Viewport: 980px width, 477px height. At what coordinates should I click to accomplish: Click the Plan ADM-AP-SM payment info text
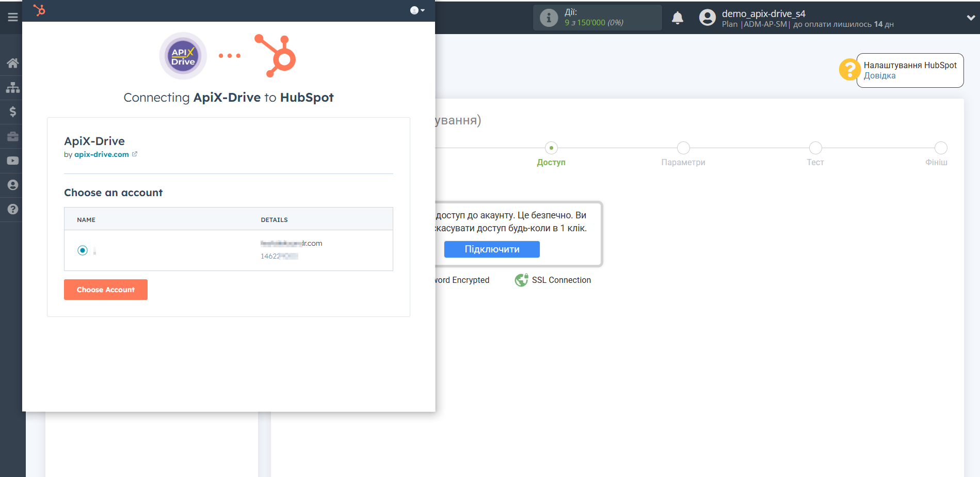point(808,24)
